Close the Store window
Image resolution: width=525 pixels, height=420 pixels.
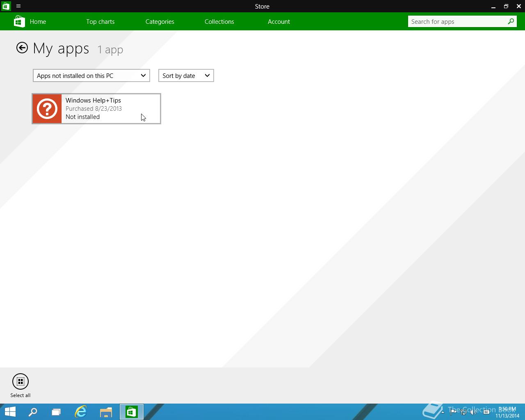518,6
